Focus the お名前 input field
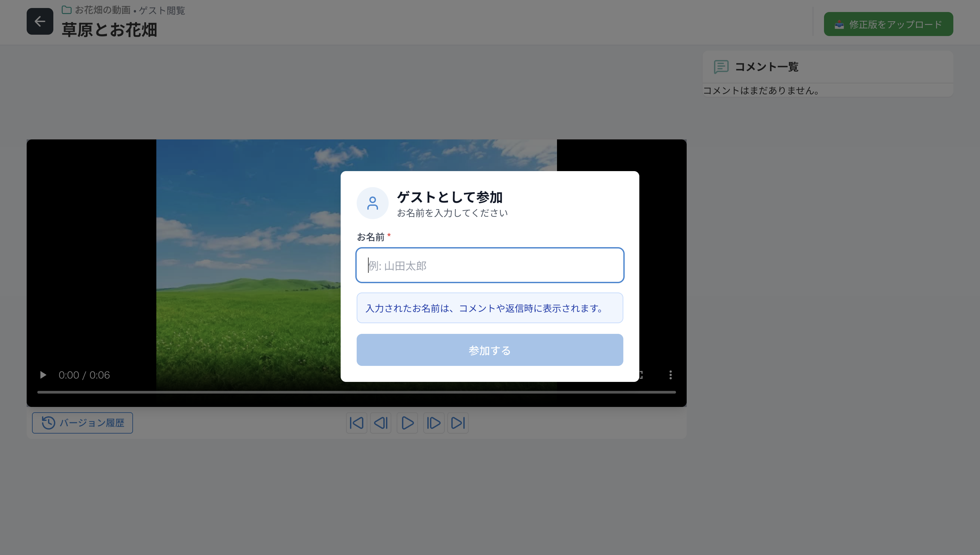 point(489,265)
